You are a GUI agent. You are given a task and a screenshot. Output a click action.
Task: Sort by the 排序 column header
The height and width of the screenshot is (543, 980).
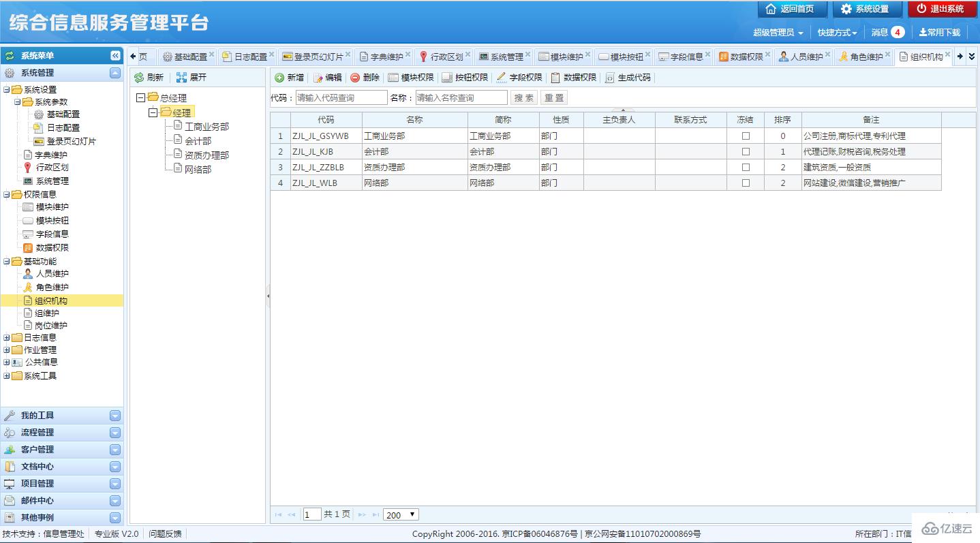[x=782, y=120]
